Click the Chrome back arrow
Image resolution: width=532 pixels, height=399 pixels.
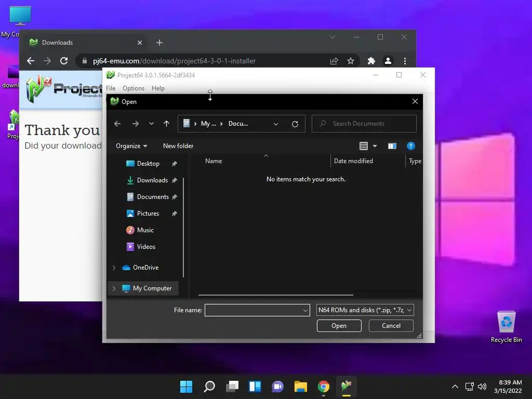[x=31, y=61]
